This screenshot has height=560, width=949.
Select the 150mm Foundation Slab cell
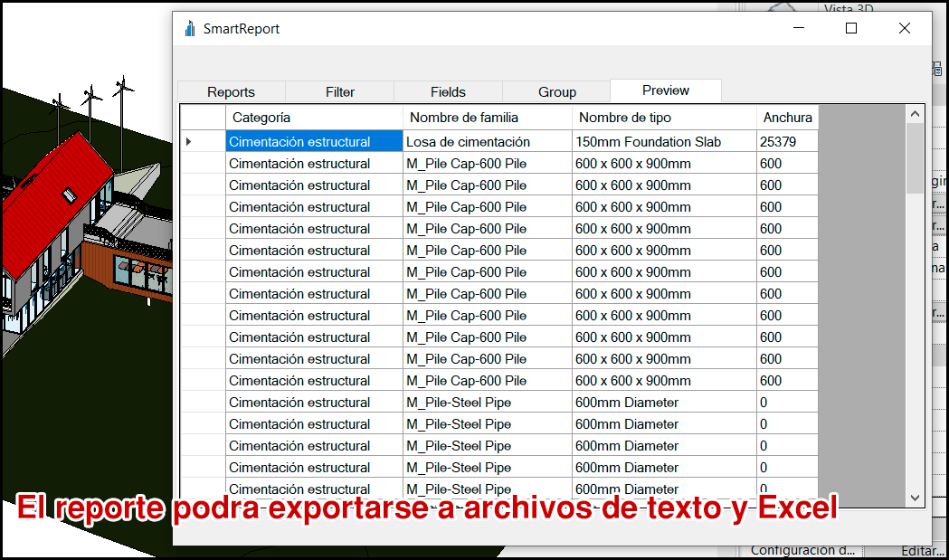pyautogui.click(x=664, y=141)
